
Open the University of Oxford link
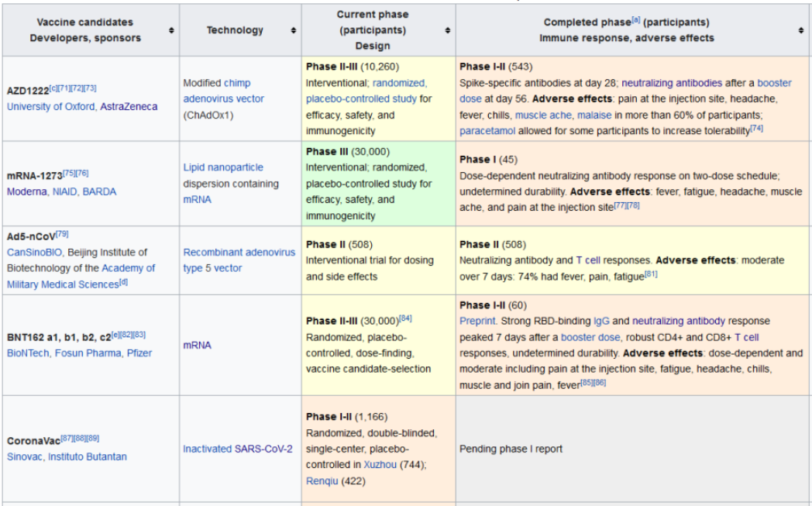click(50, 107)
